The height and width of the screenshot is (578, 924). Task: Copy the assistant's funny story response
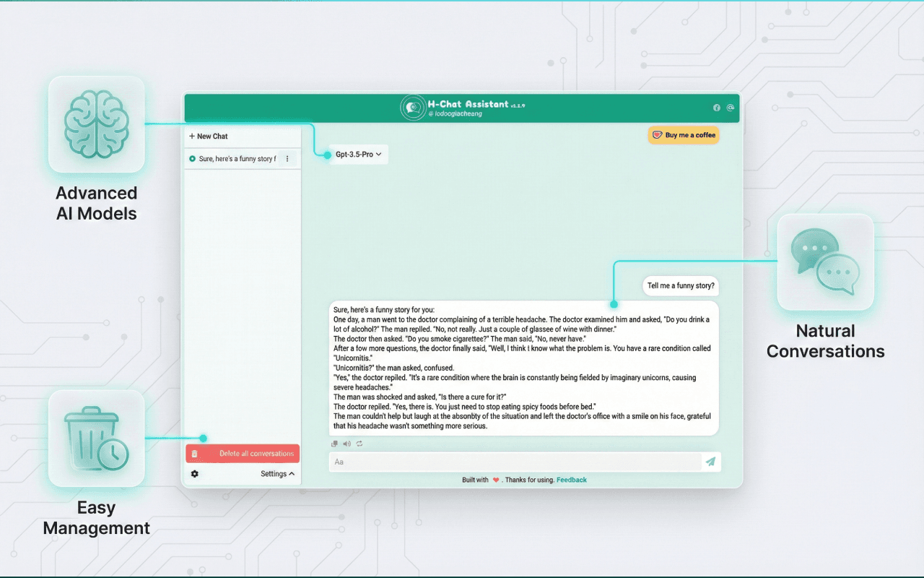[335, 443]
